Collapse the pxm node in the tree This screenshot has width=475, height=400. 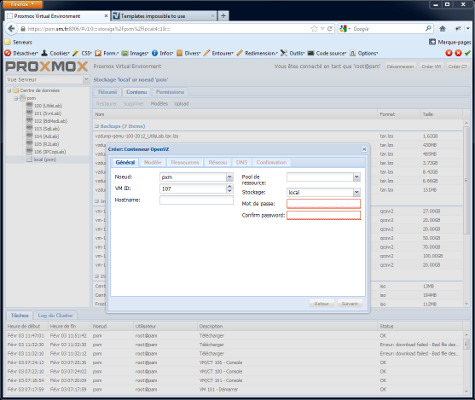tap(16, 98)
